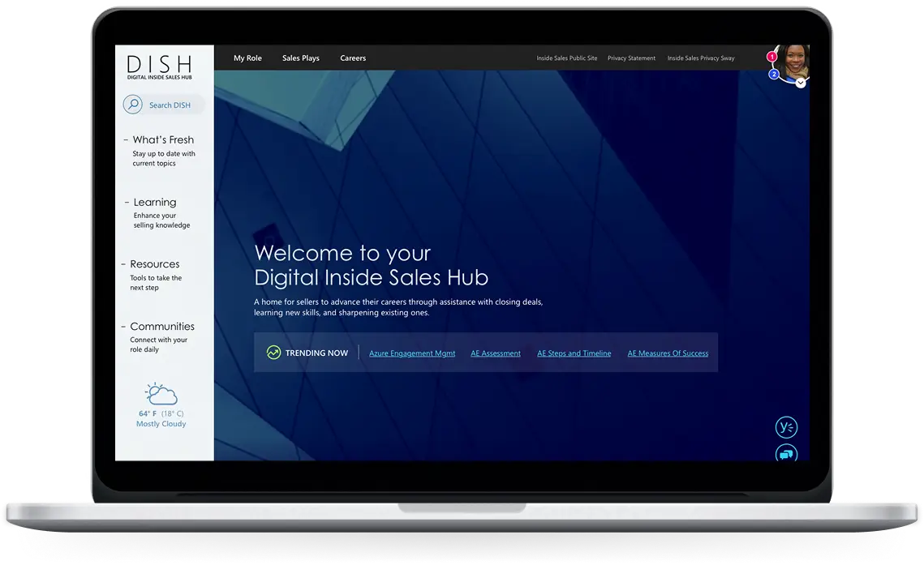Visit the Privacy Statement link
This screenshot has width=924, height=565.
[x=631, y=58]
